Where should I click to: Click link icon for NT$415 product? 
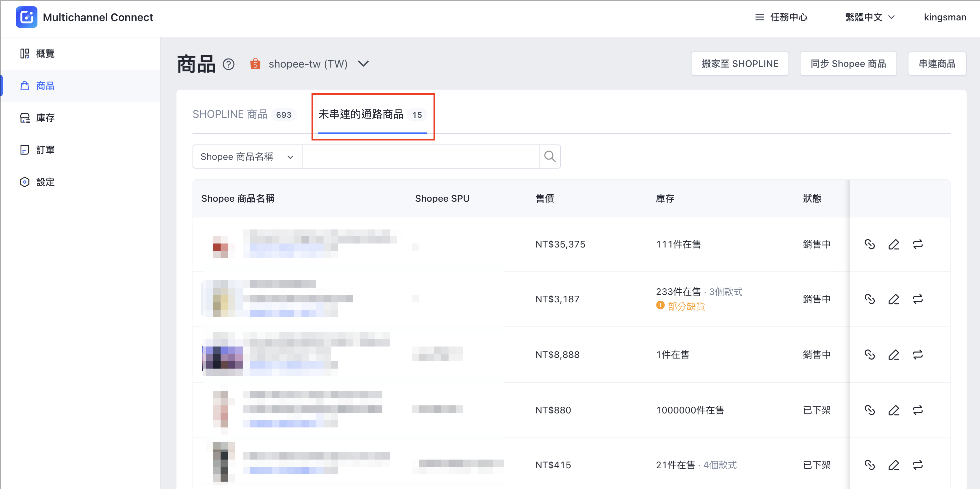(x=869, y=465)
